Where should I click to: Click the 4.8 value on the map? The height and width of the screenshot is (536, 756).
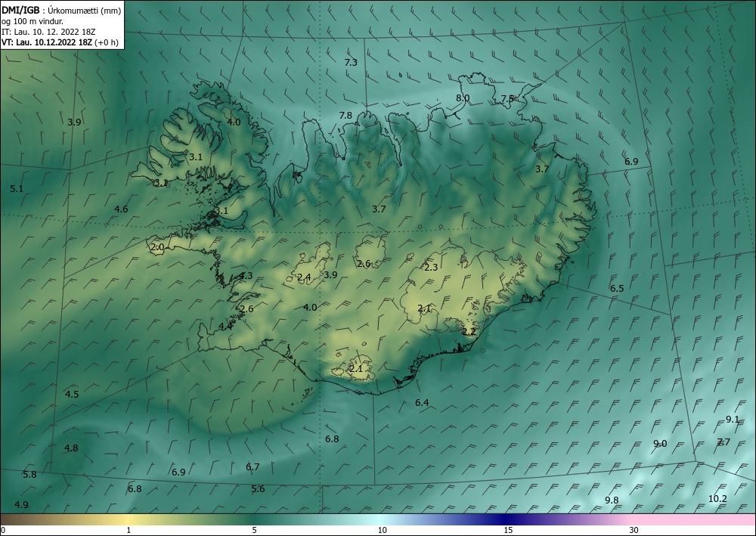pos(71,448)
